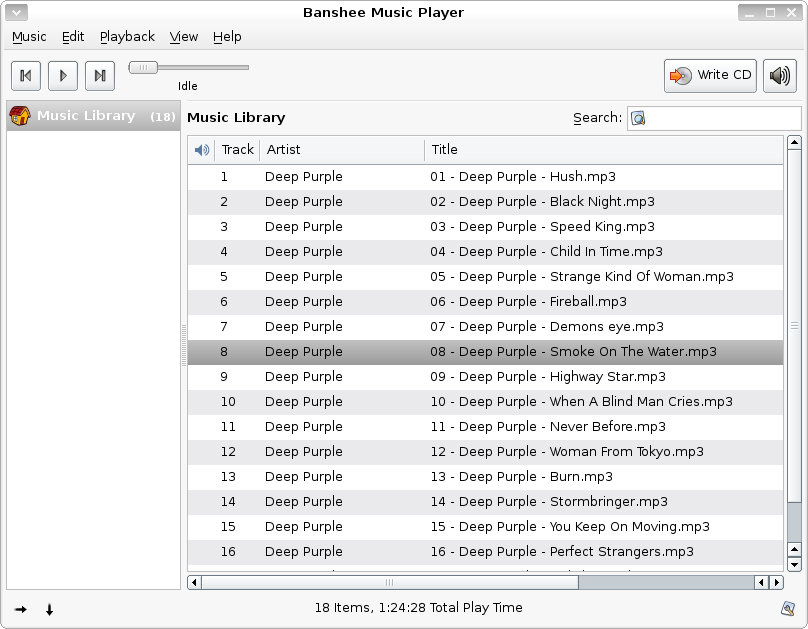Select track "09 - Deep Purple - Highway Star.mp3"
The image size is (808, 629).
(485, 377)
